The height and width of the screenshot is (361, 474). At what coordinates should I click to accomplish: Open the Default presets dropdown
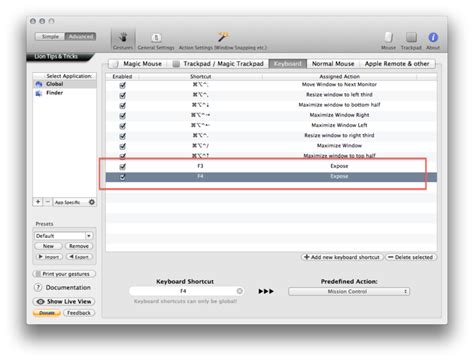tap(63, 236)
